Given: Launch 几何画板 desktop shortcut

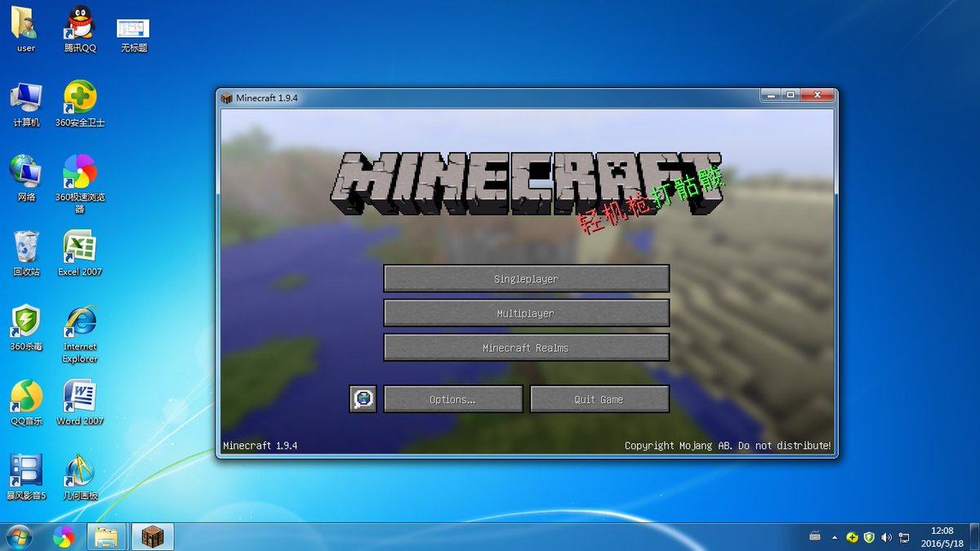Looking at the screenshot, I should (x=80, y=477).
